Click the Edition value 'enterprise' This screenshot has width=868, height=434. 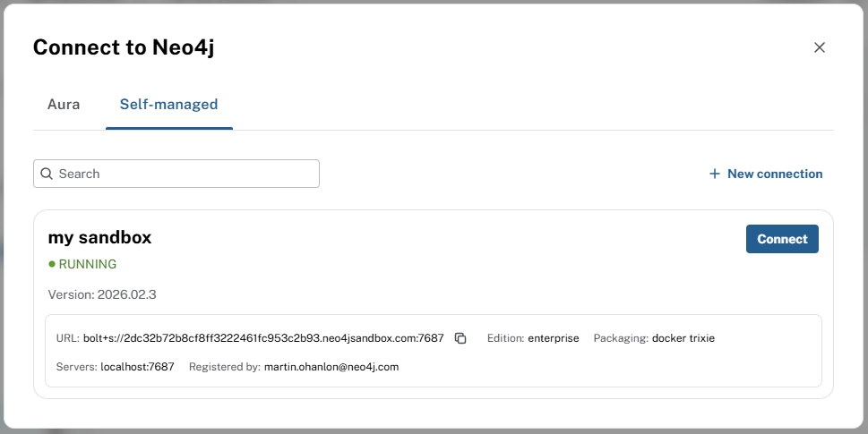pos(553,337)
